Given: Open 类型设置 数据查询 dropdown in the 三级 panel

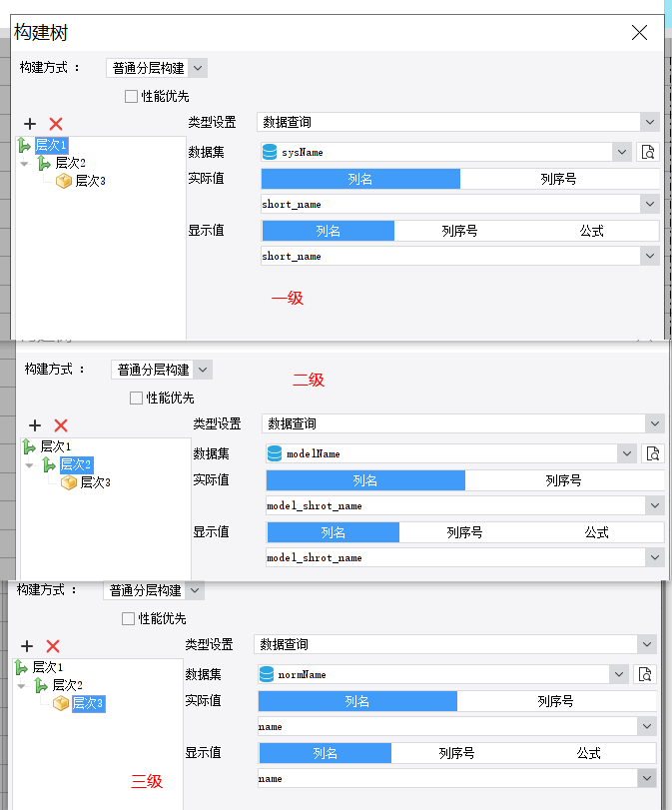Looking at the screenshot, I should click(x=647, y=644).
